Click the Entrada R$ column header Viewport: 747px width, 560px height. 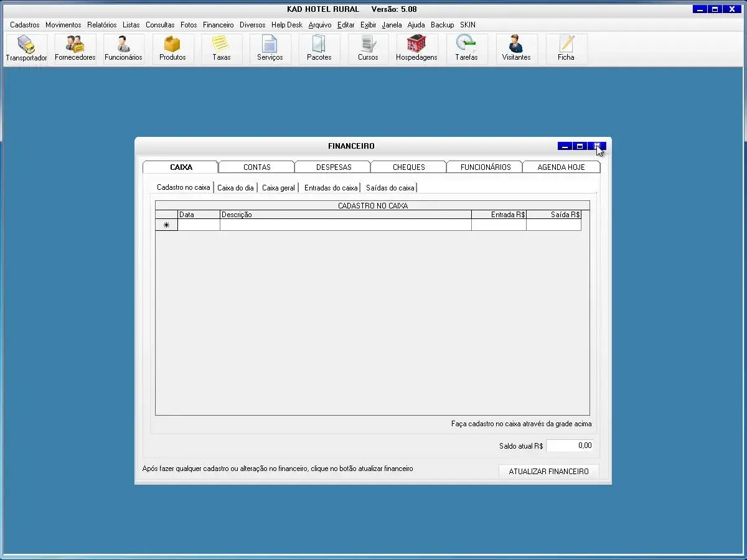pos(499,215)
